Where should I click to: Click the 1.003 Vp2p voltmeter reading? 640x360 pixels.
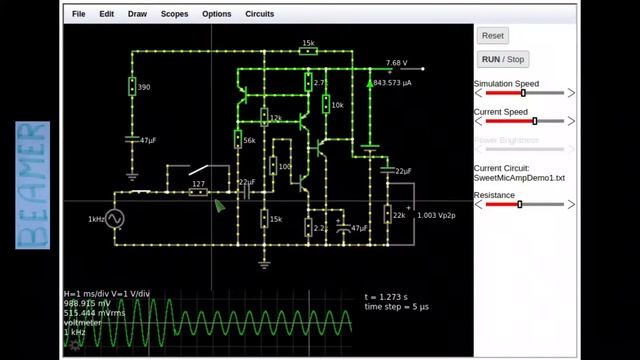[x=436, y=215]
